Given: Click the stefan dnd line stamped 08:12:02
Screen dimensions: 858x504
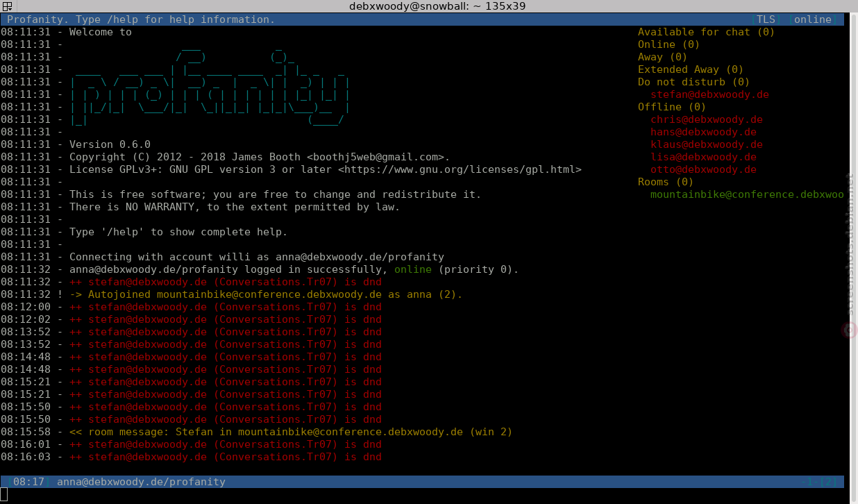Looking at the screenshot, I should tap(226, 319).
